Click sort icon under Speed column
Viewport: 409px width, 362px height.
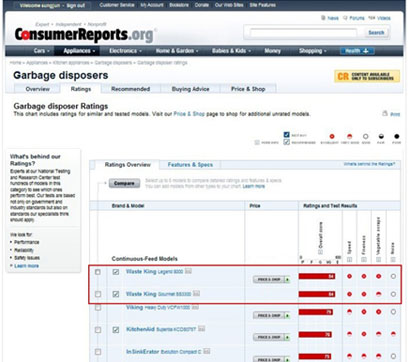pyautogui.click(x=349, y=259)
